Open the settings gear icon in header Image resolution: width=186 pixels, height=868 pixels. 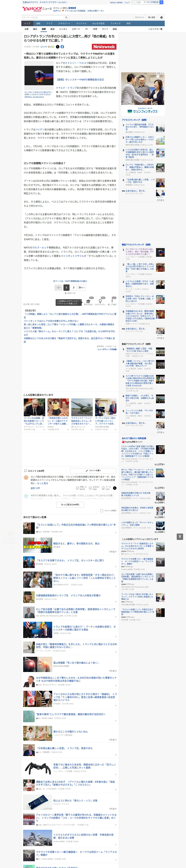point(161,17)
